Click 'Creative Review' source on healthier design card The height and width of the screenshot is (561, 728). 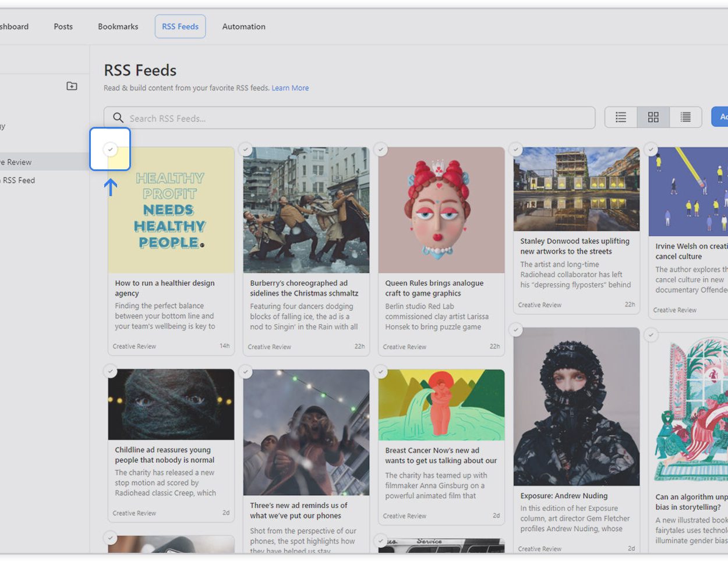[x=134, y=346]
